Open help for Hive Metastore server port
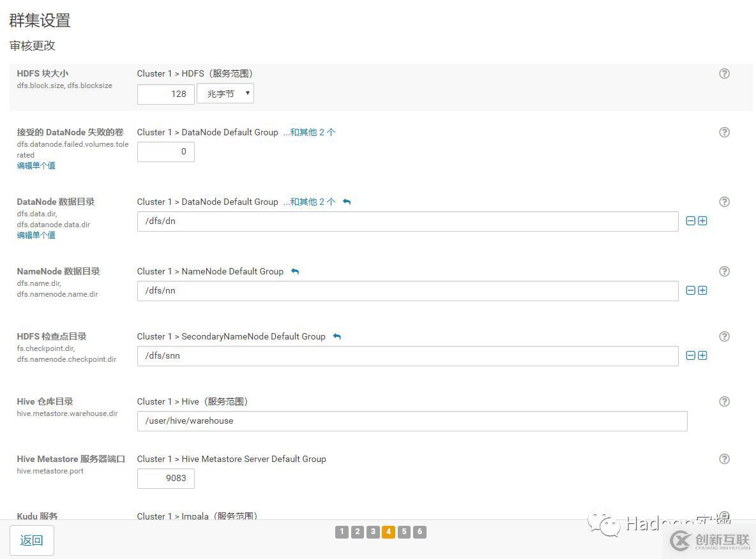Viewport: 756px width, 559px height. coord(724,459)
